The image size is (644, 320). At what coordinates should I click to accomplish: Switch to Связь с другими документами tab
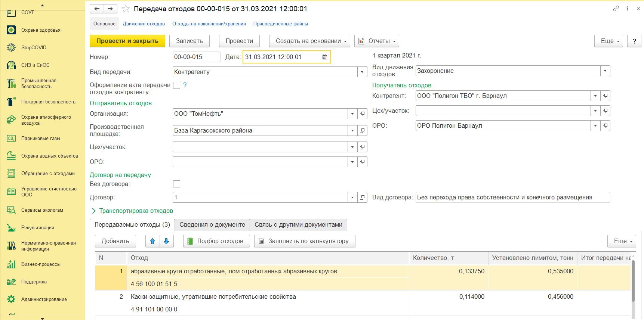(x=298, y=225)
